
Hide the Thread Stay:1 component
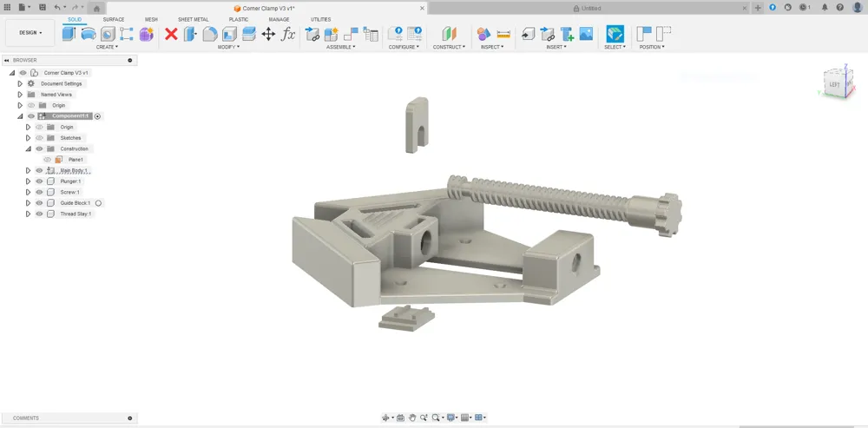(x=39, y=214)
